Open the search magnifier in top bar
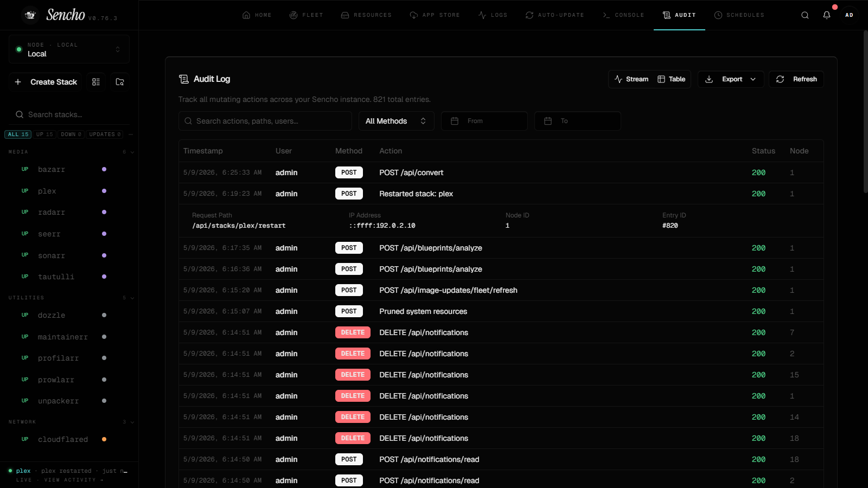 [x=805, y=15]
